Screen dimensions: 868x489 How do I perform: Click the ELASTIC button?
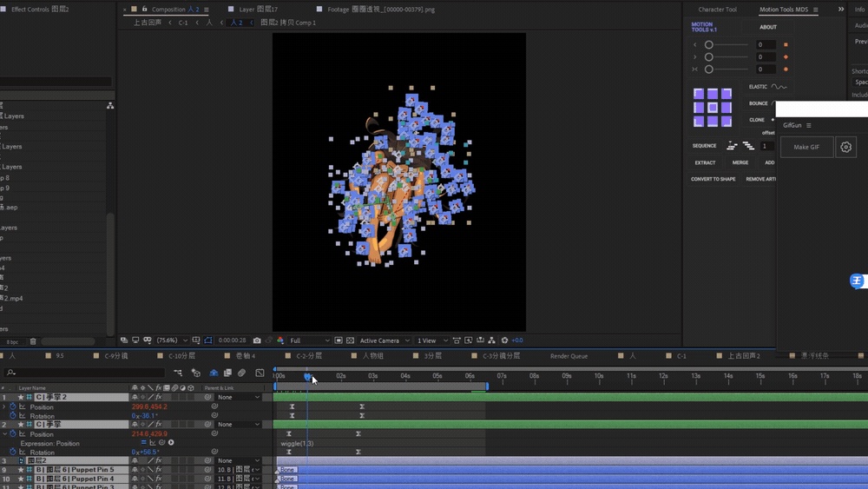[767, 87]
